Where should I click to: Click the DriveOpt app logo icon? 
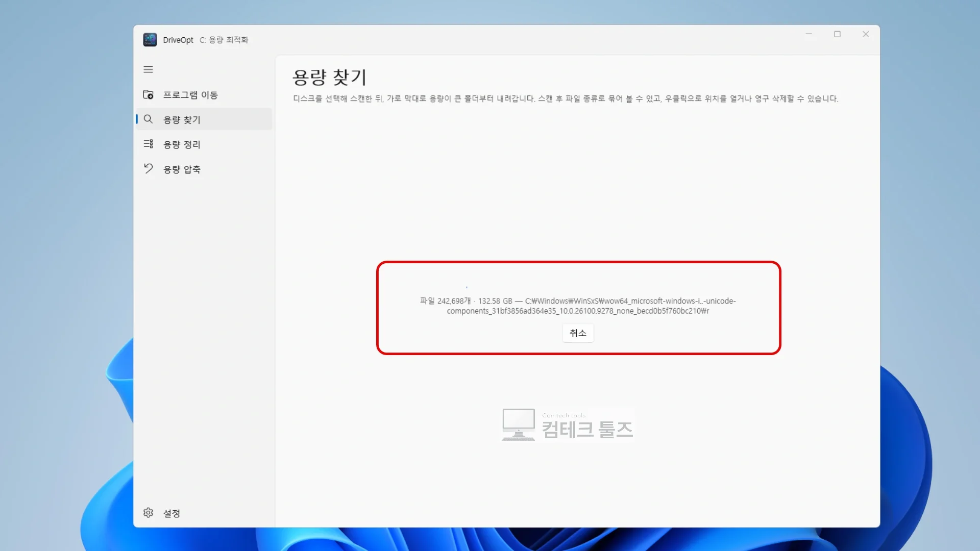(150, 40)
